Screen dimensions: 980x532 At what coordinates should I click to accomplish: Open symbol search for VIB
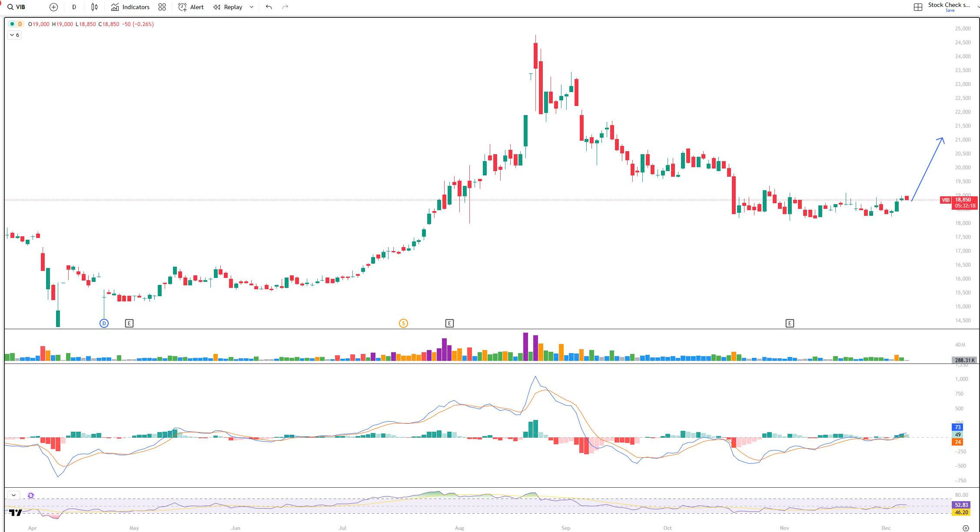point(17,7)
